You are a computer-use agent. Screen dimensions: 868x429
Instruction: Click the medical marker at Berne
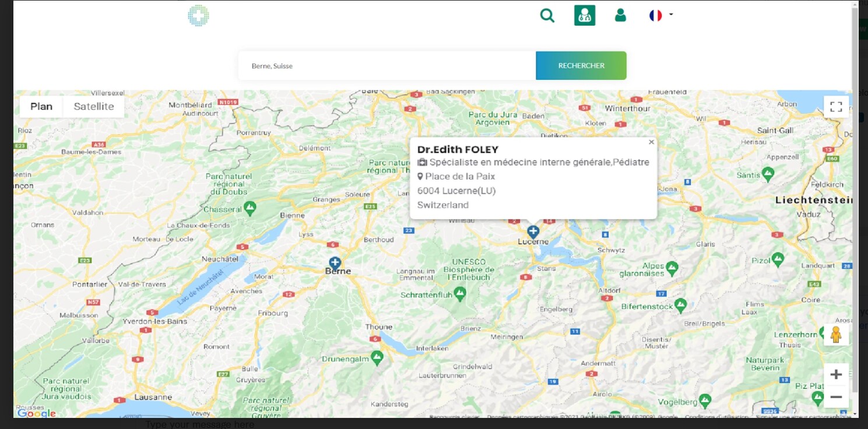pos(335,263)
